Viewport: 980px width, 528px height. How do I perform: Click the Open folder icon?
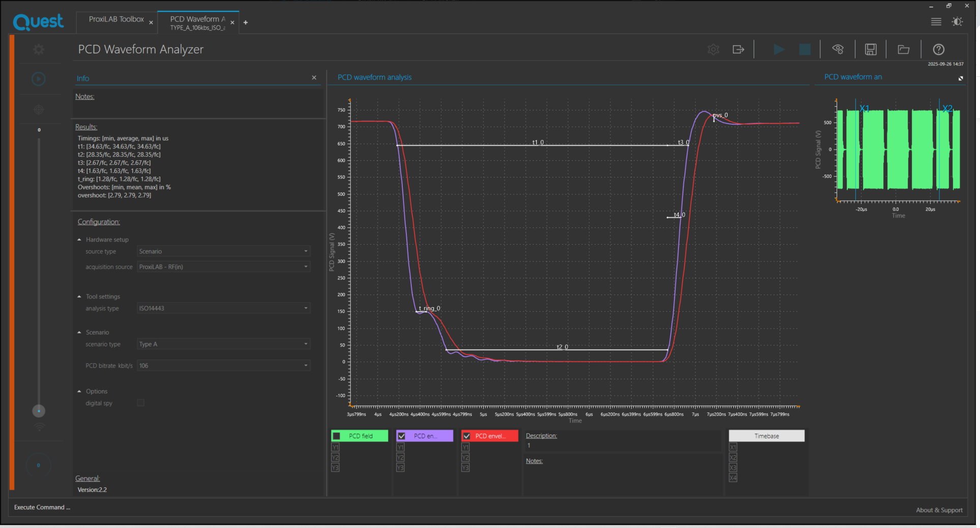click(x=903, y=49)
